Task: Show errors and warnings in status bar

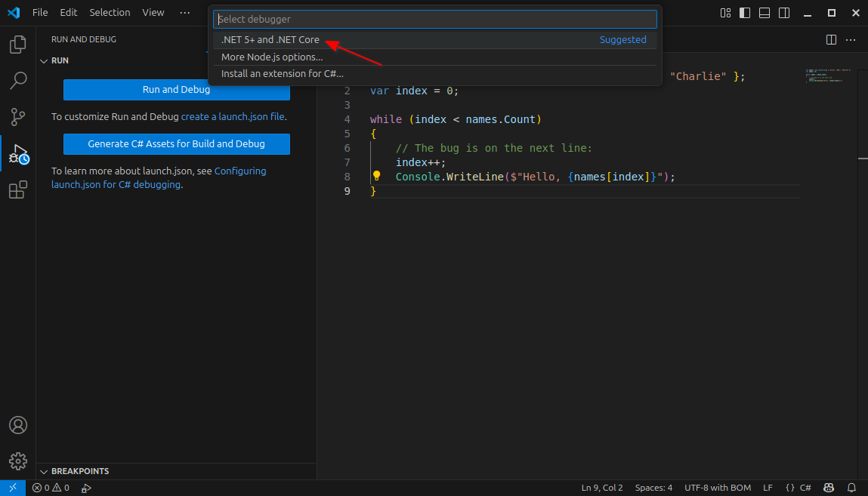Action: (x=51, y=488)
